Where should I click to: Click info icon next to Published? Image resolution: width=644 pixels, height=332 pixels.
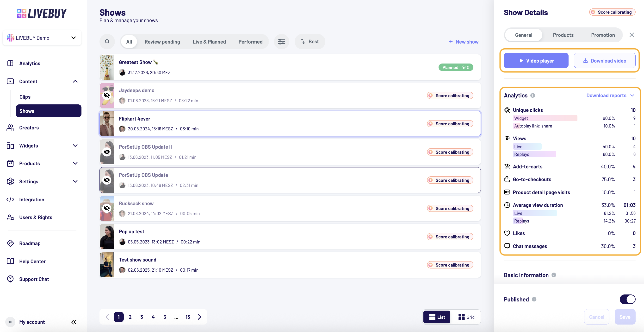pos(534,300)
